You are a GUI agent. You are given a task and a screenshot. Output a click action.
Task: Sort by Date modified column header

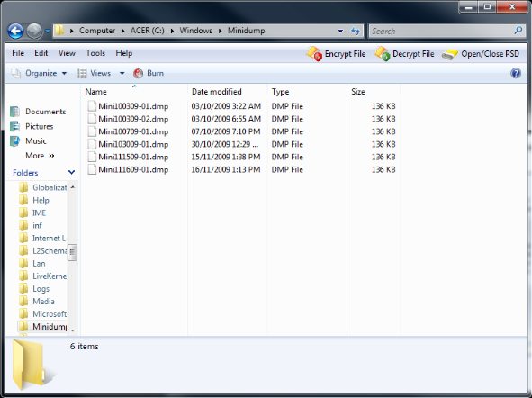click(x=228, y=92)
